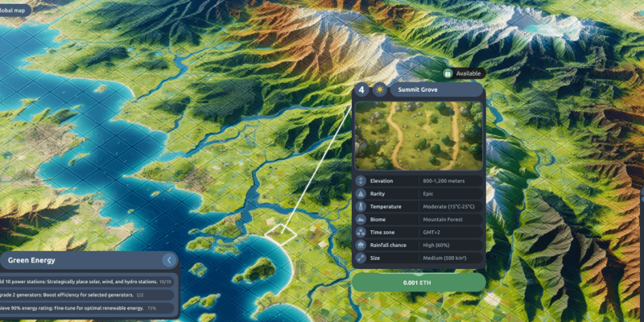Click the Rarity triangle icon
The image size is (644, 322).
click(x=360, y=193)
